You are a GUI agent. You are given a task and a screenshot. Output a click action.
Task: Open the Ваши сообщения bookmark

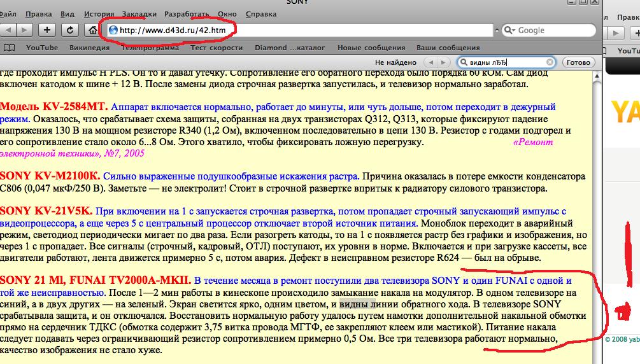448,48
